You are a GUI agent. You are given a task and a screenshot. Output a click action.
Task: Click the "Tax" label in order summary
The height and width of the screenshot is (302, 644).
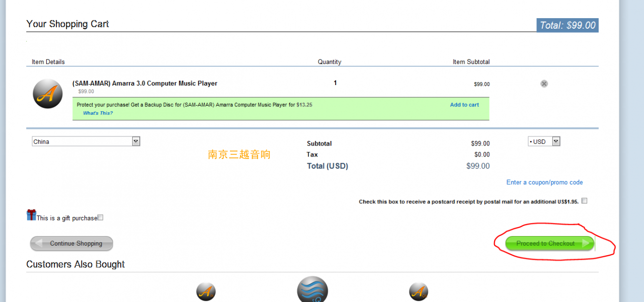[x=312, y=155]
